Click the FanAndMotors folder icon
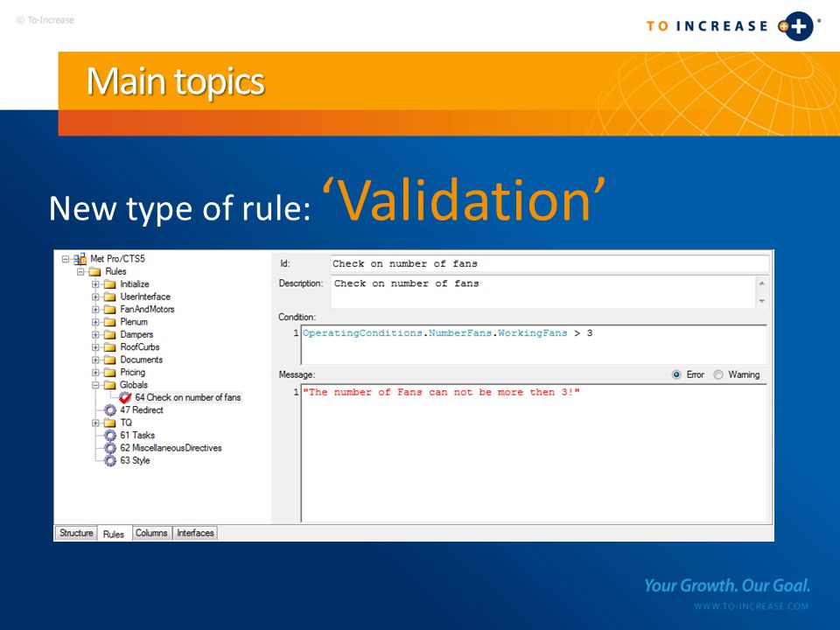 110,310
